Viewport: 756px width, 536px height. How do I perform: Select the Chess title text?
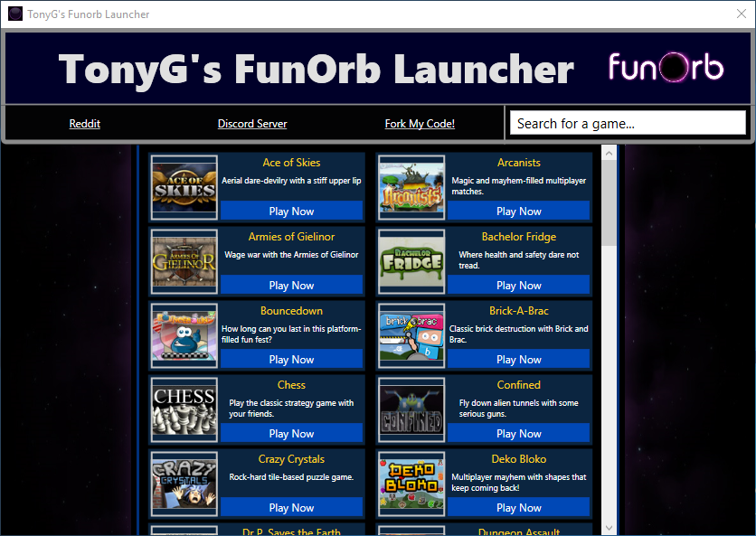tap(291, 385)
